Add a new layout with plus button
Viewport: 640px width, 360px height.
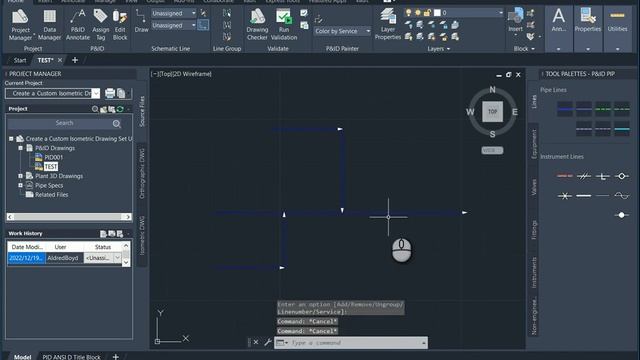coord(116,356)
